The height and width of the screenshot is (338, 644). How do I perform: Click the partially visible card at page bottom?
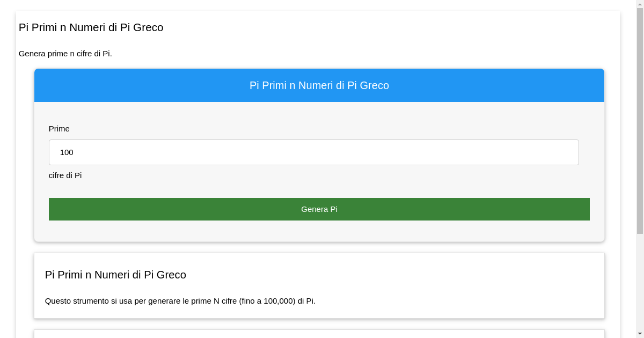pyautogui.click(x=319, y=334)
